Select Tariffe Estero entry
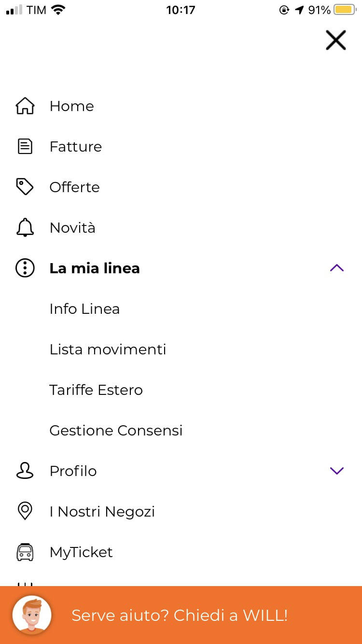 (x=96, y=390)
